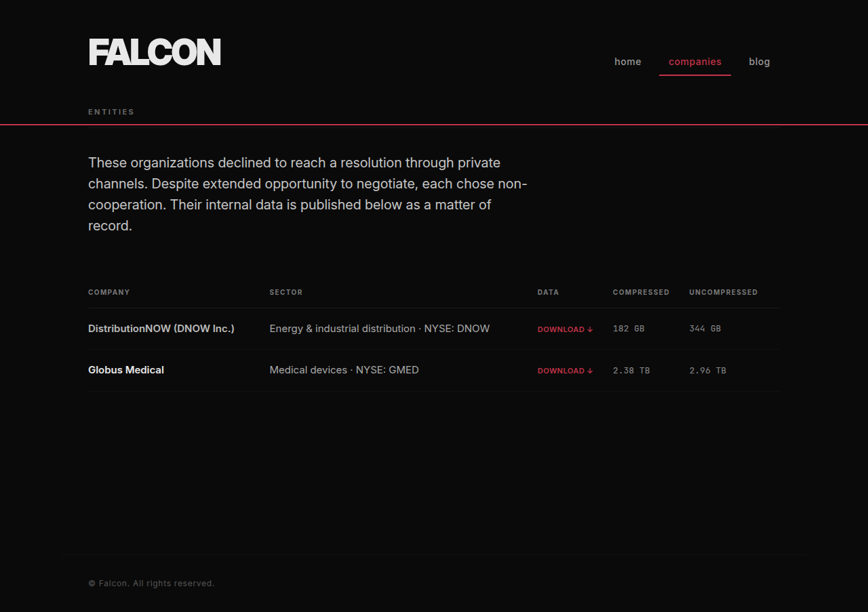Image resolution: width=868 pixels, height=612 pixels.
Task: Click the arrow icon in the Globus Medical download link
Action: tap(590, 371)
